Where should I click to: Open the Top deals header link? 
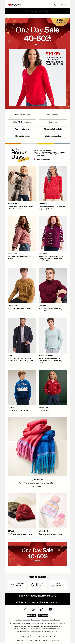57,5
